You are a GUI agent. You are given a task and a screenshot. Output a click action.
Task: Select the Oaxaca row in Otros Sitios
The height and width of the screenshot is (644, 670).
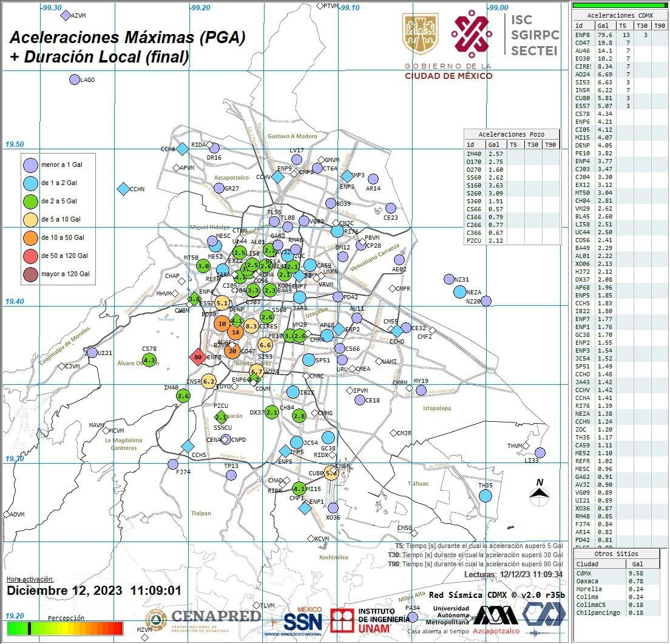[617, 581]
